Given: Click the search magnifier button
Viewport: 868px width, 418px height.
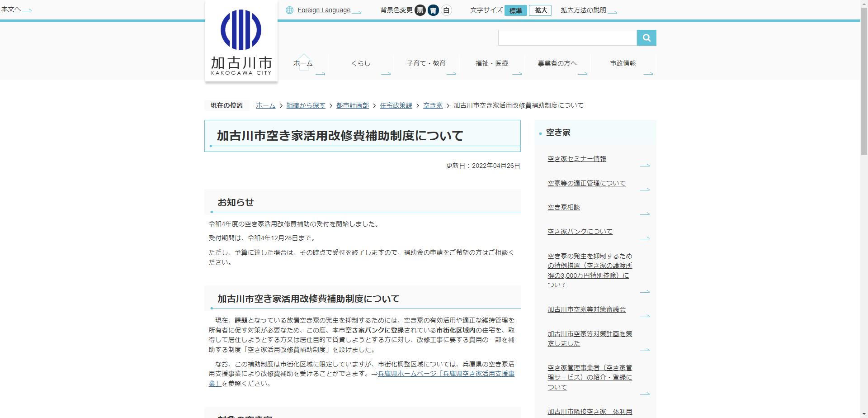Looking at the screenshot, I should [646, 38].
